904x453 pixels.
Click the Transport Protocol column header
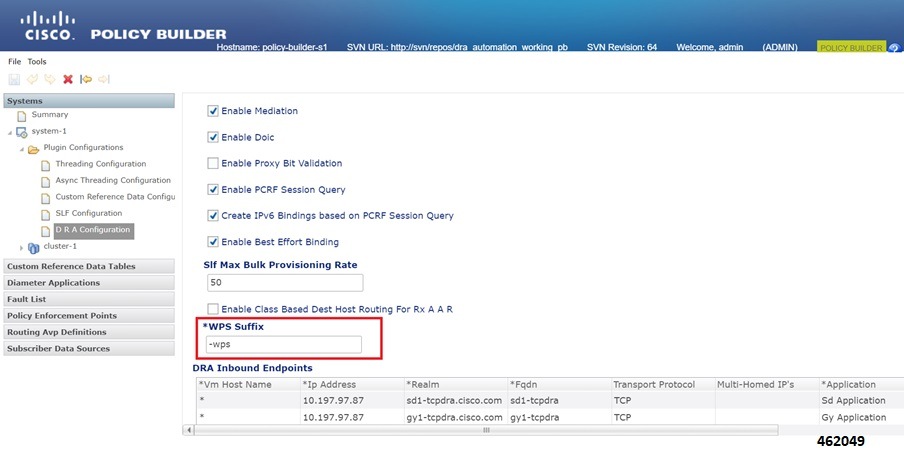point(664,384)
